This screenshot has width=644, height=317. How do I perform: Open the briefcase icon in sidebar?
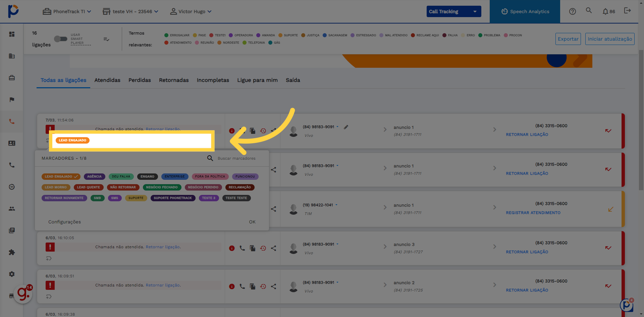[x=12, y=78]
